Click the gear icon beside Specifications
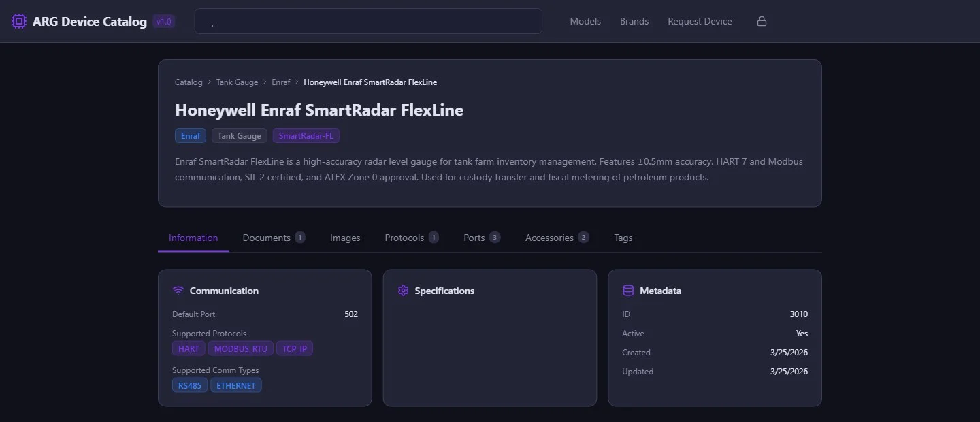Viewport: 980px width, 422px height. [x=403, y=291]
